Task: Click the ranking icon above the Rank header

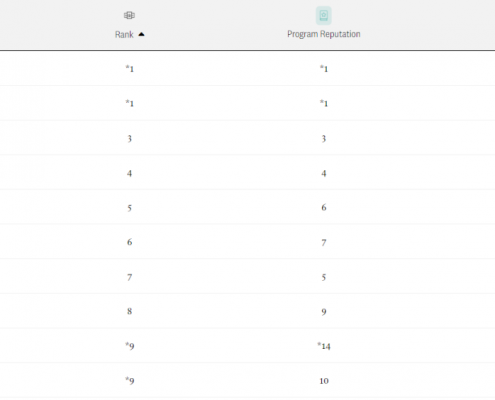Action: [129, 15]
